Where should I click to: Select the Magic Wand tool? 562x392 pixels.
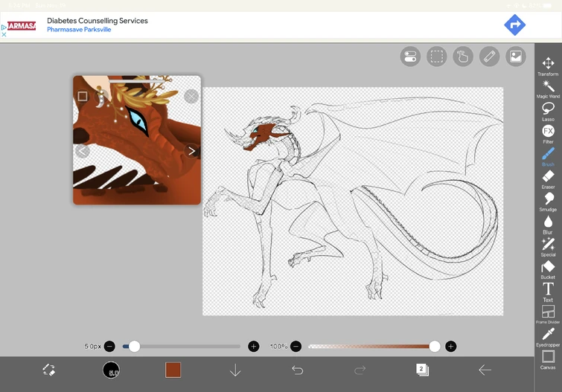point(548,88)
